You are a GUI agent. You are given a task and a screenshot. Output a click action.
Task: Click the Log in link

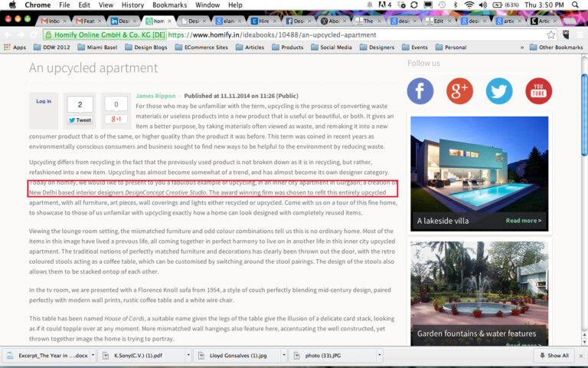(x=44, y=101)
